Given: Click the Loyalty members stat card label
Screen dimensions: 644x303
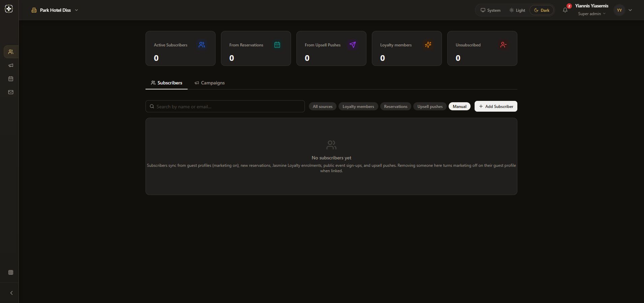Looking at the screenshot, I should point(396,45).
